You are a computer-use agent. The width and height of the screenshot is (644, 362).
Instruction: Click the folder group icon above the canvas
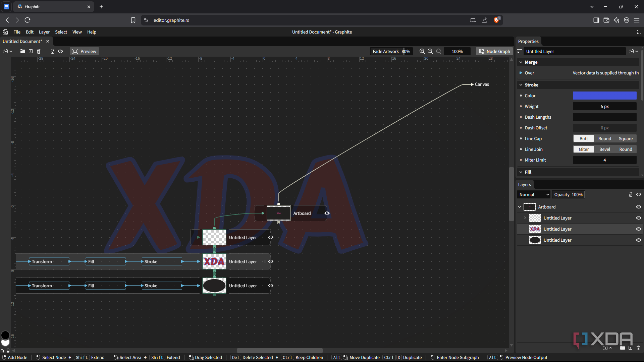click(22, 51)
